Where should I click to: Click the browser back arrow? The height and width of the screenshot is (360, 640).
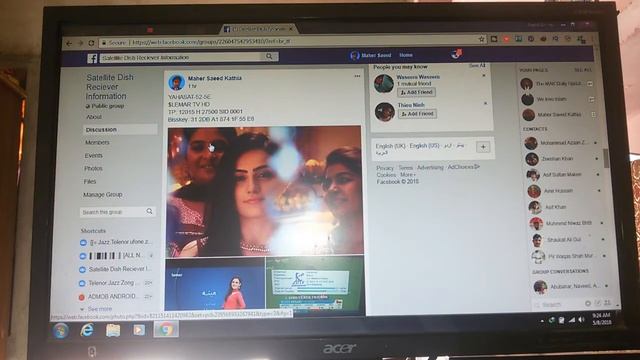pos(69,43)
